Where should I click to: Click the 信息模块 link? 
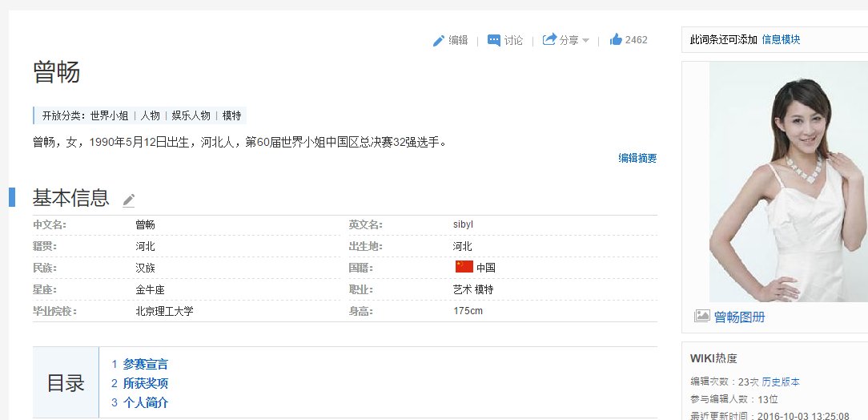pyautogui.click(x=781, y=39)
